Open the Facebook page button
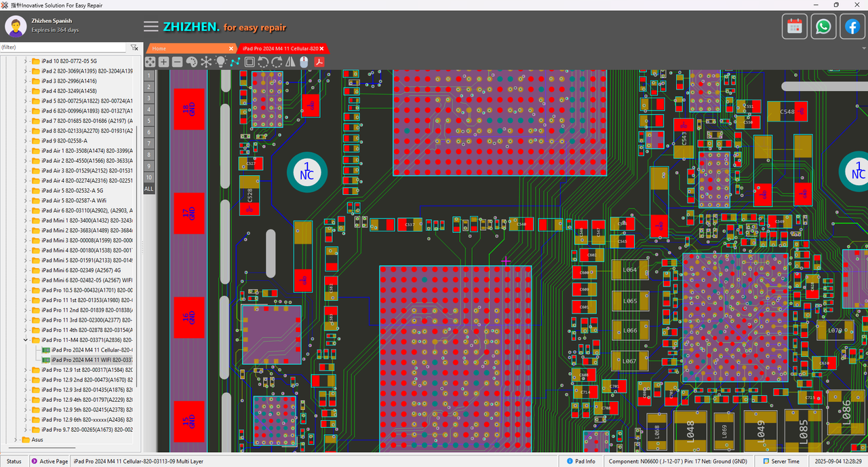The image size is (868, 467). pos(852,26)
